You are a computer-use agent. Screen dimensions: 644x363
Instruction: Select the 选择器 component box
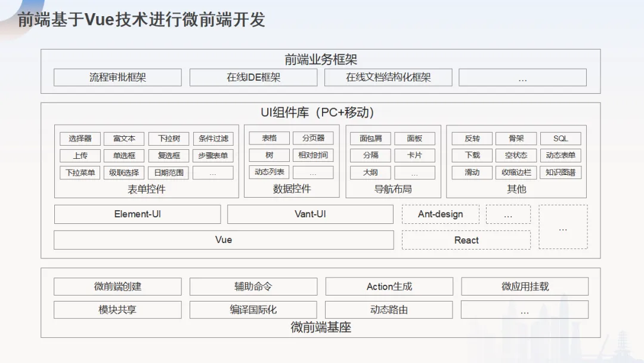(x=80, y=139)
